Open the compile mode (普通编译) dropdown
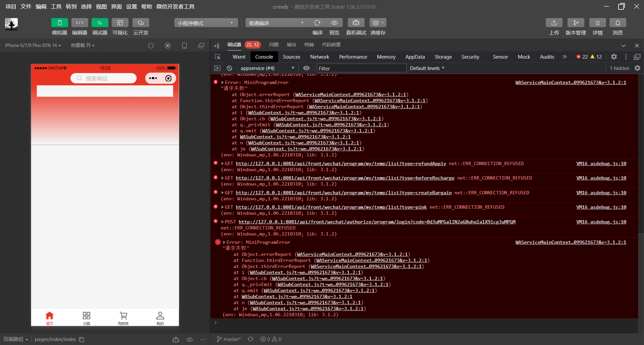Viewport: 644px width, 345px height. click(277, 23)
